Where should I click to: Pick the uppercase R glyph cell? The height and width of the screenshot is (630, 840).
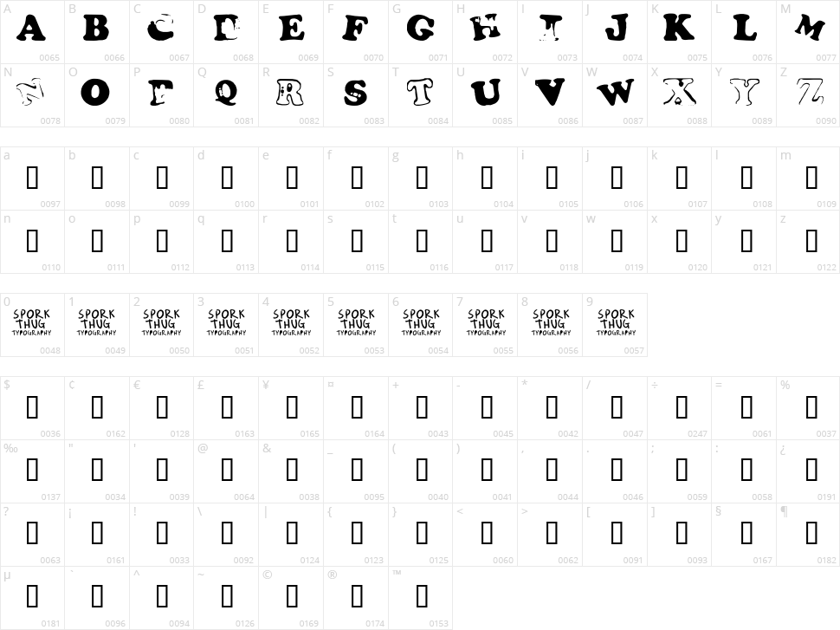pos(291,92)
